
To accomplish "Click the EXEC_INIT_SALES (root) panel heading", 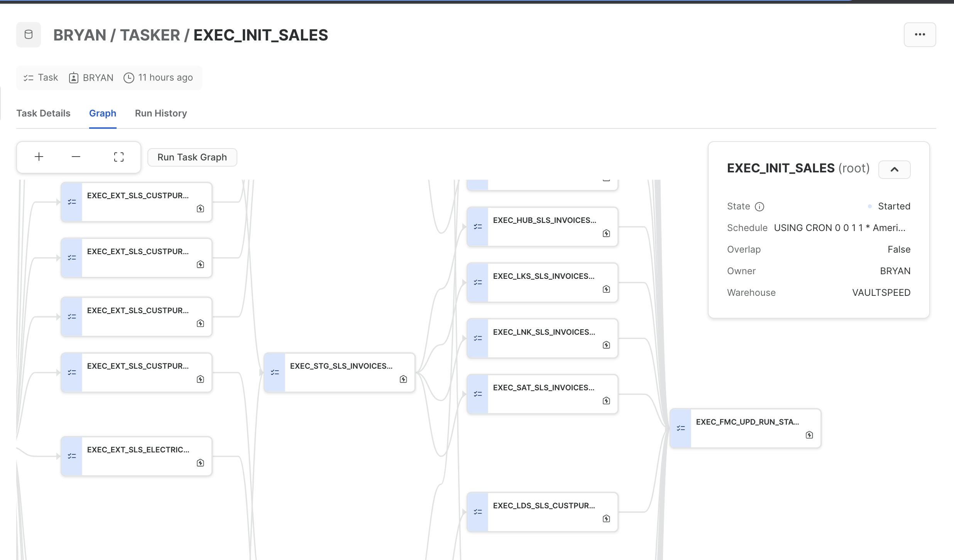I will coord(798,168).
